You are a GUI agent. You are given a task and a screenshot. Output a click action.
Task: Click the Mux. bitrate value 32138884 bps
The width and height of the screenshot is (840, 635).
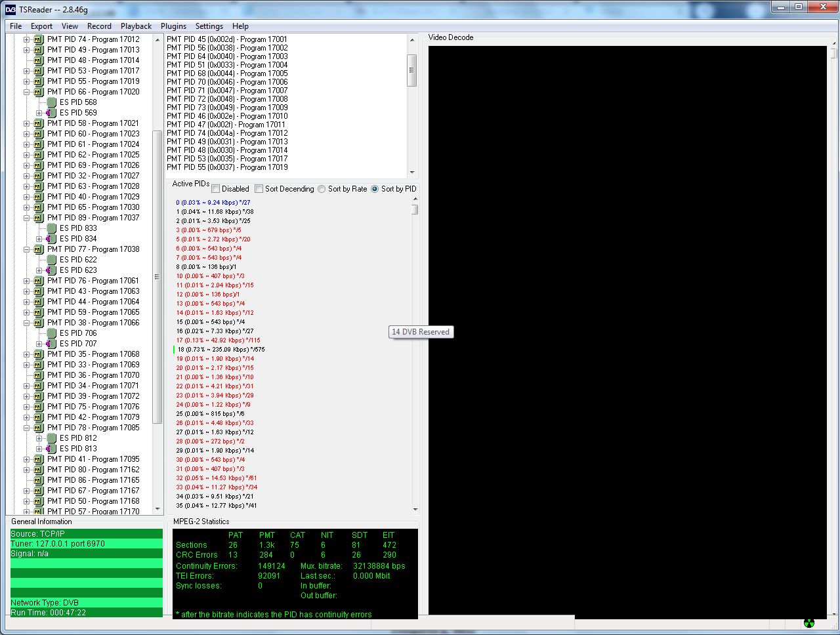(x=379, y=566)
